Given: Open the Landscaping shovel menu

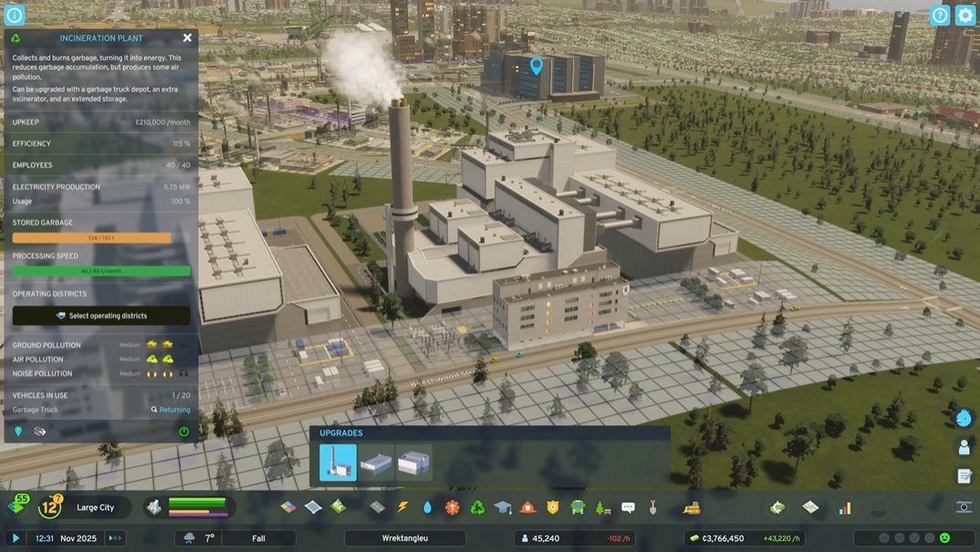Looking at the screenshot, I should coord(653,507).
